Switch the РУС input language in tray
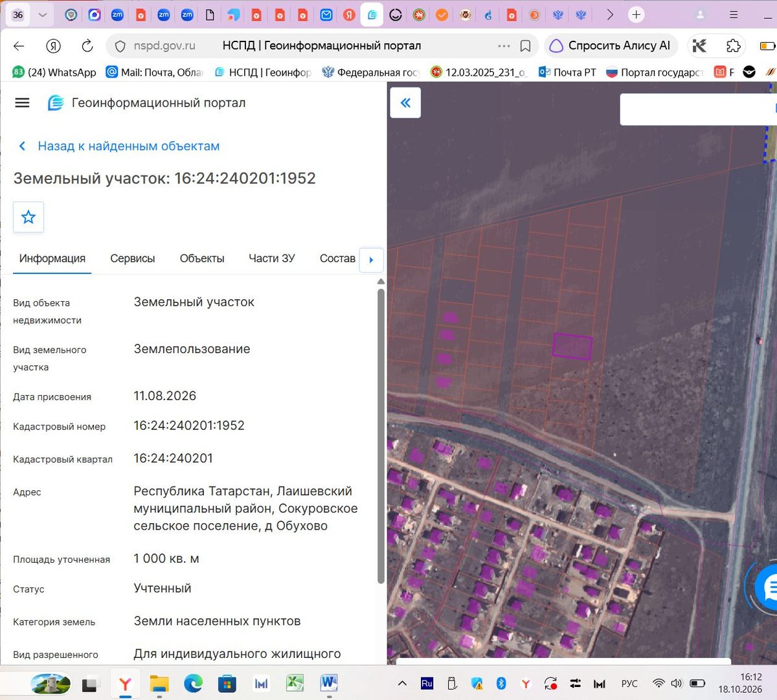 (x=629, y=683)
